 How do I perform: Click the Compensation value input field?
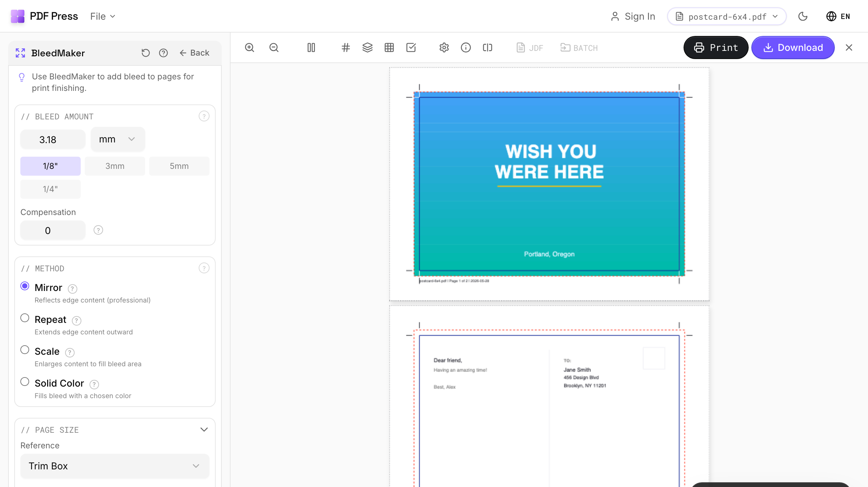(x=53, y=230)
